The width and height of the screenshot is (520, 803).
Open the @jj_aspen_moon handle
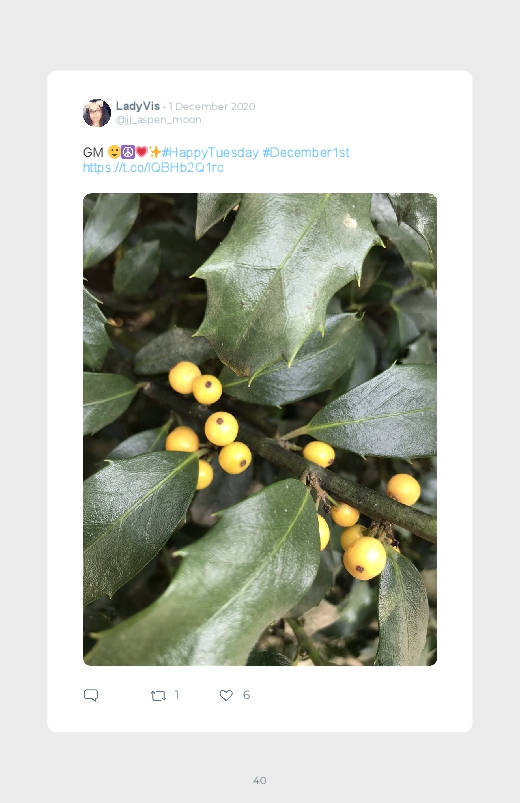coord(158,120)
